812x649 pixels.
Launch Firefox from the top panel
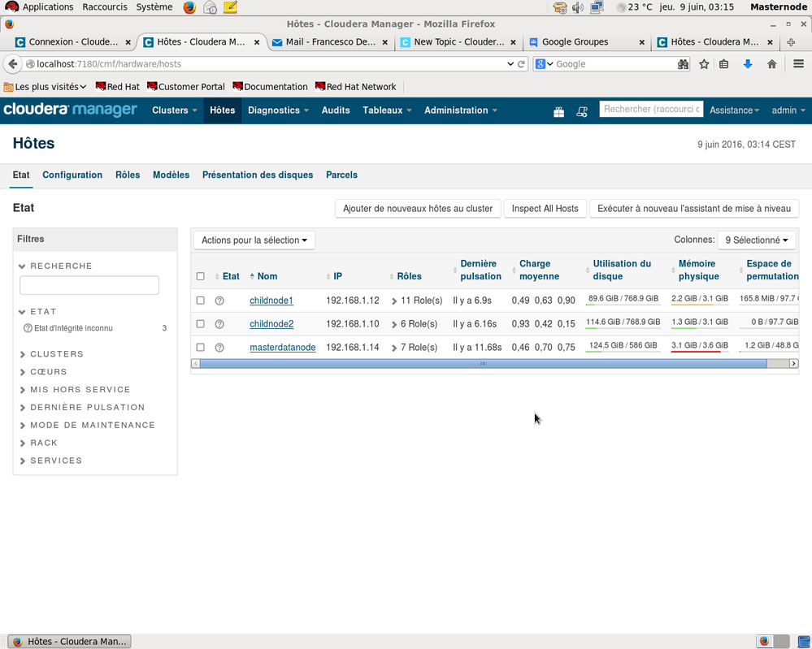189,7
